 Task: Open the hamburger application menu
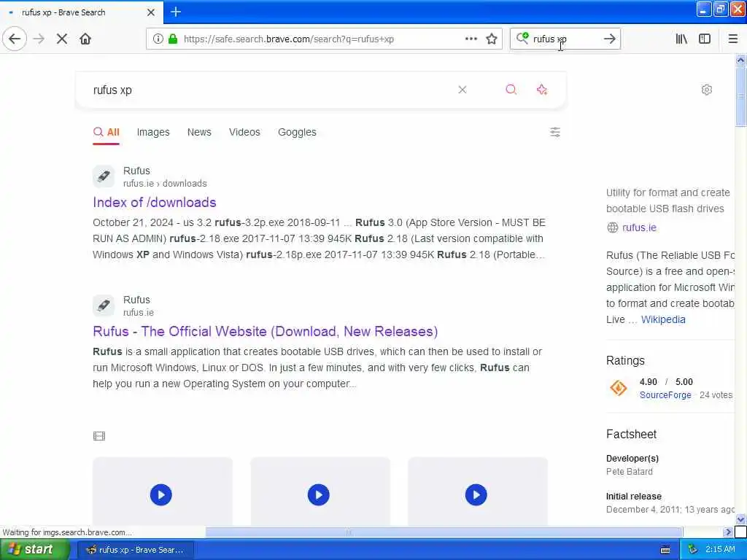click(x=732, y=39)
